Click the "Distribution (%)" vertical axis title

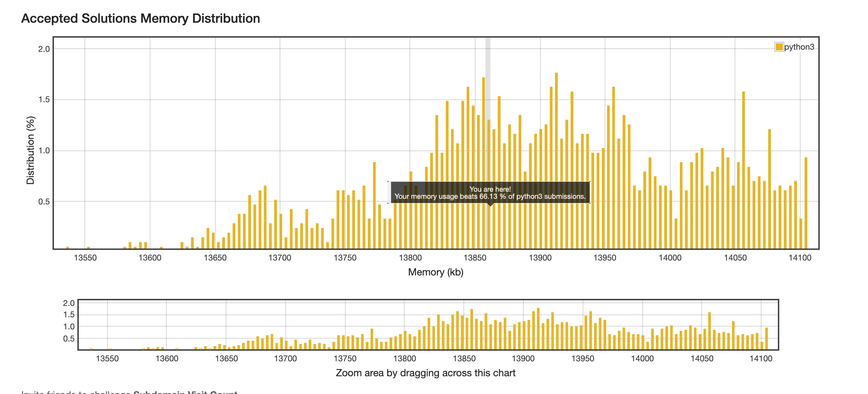click(31, 150)
